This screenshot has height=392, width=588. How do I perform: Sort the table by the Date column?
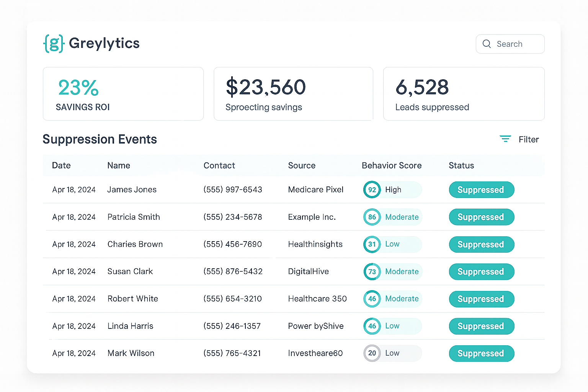tap(61, 165)
